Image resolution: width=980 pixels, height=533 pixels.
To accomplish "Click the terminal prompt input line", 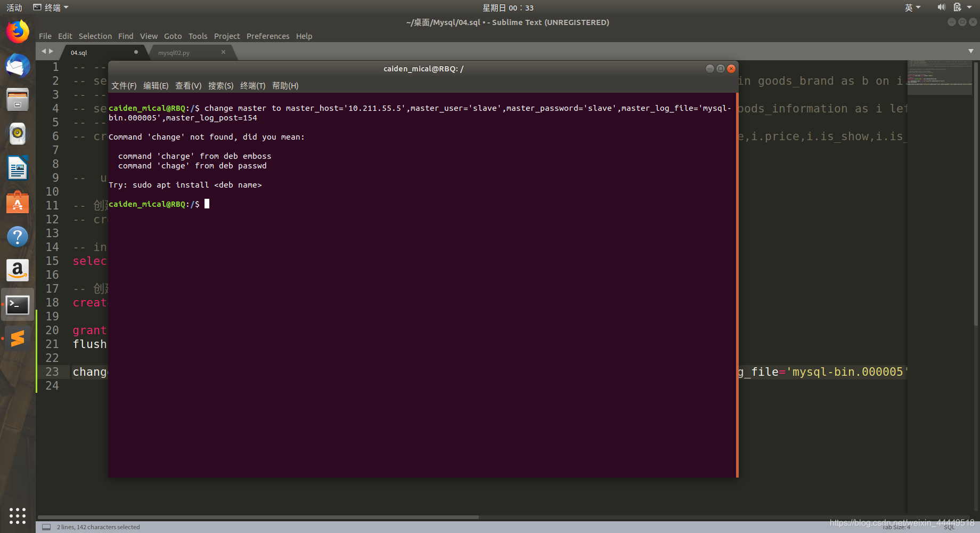I will pyautogui.click(x=422, y=204).
